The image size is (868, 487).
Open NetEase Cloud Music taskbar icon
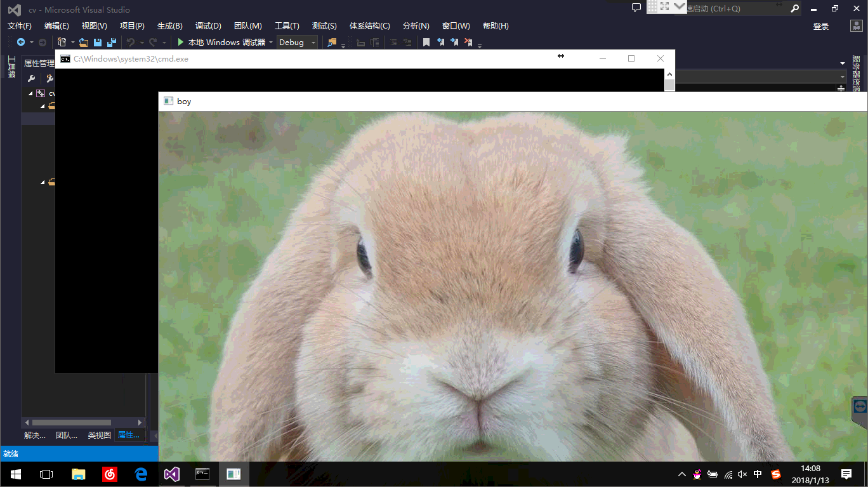coord(110,474)
